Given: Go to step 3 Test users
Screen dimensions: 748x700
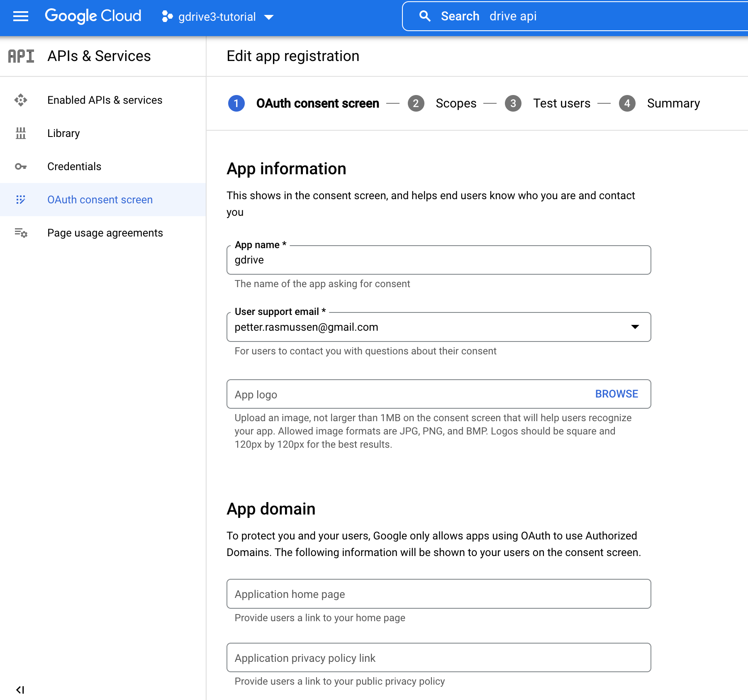Looking at the screenshot, I should click(x=561, y=103).
